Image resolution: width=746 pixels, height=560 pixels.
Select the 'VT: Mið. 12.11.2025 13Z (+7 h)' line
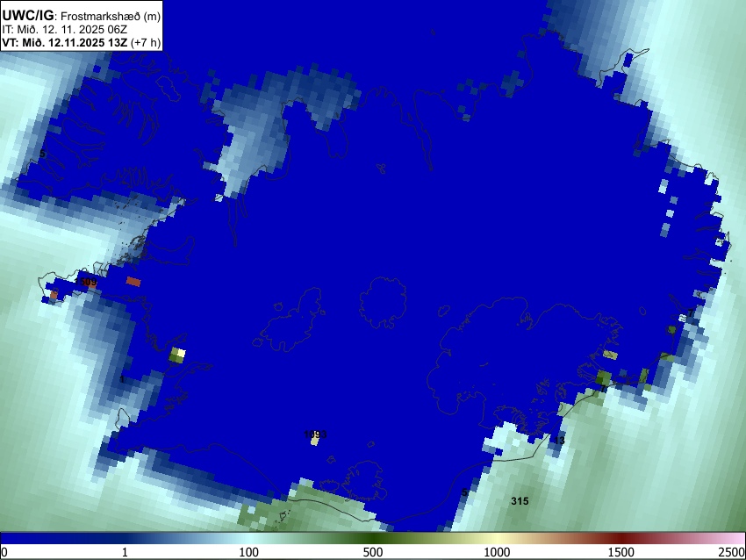[x=82, y=42]
